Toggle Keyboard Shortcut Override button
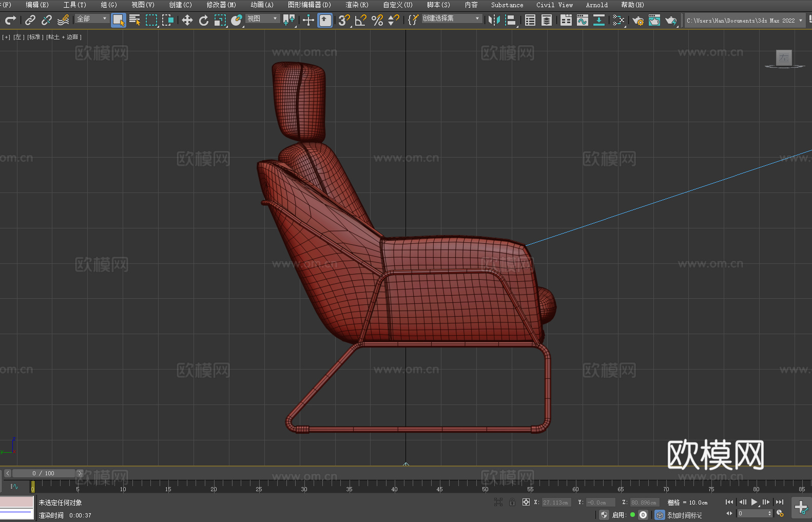This screenshot has height=522, width=812. pos(325,20)
